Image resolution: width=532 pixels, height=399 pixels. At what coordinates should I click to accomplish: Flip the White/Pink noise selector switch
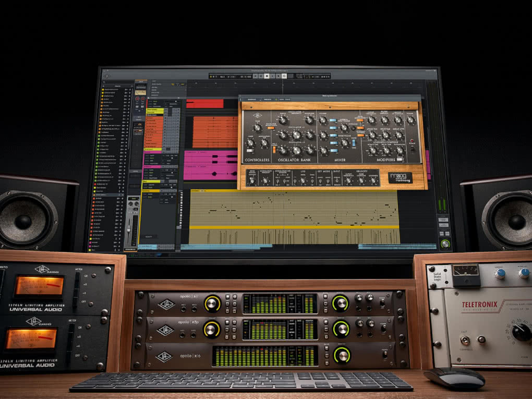coord(354,143)
